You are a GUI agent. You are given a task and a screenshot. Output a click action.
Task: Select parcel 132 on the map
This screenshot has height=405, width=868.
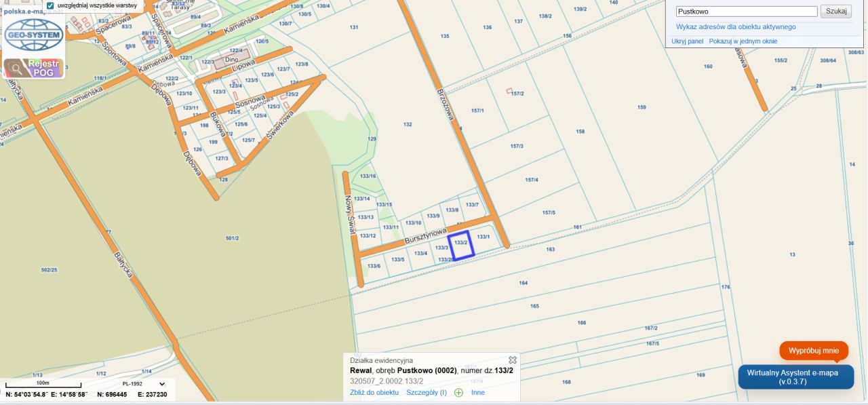tap(408, 125)
